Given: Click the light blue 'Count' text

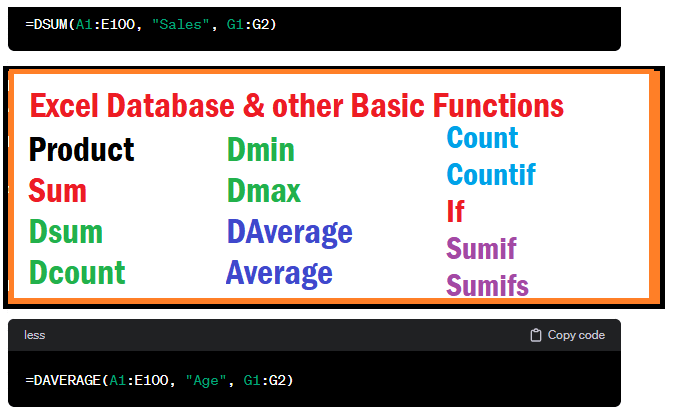Looking at the screenshot, I should tap(482, 138).
